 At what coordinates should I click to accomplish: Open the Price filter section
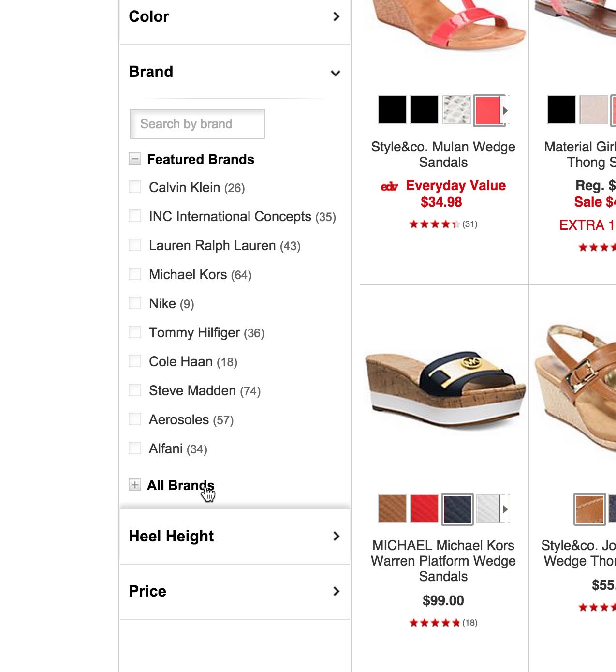(336, 591)
